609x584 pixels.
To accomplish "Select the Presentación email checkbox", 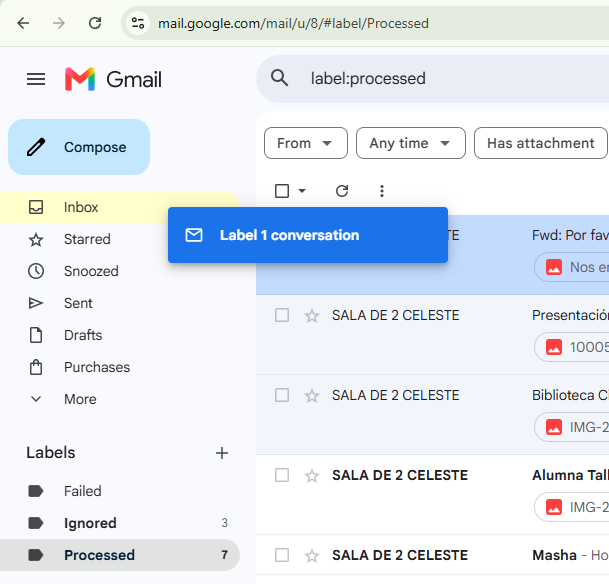I will click(x=282, y=315).
